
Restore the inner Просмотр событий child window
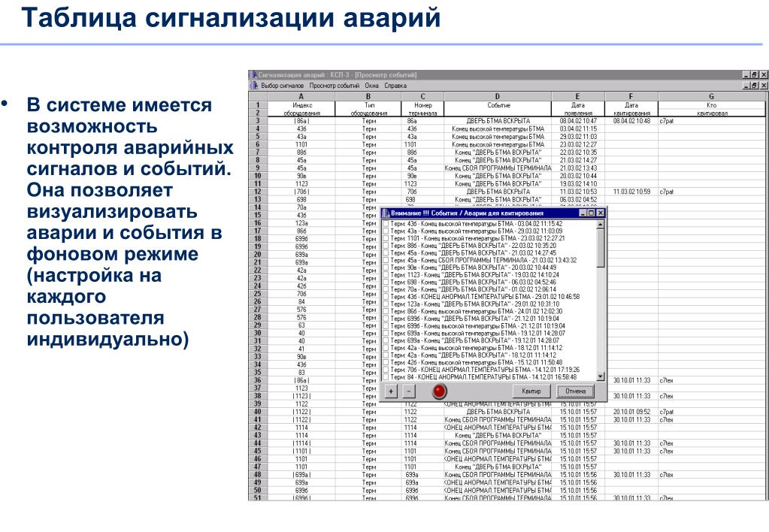pos(755,86)
